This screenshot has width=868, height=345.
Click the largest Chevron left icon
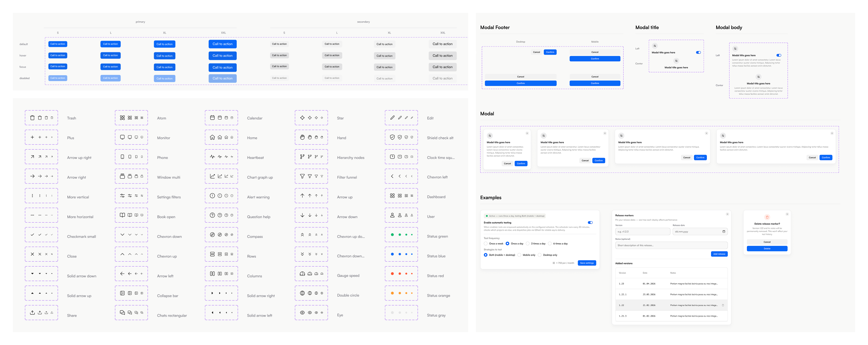[392, 176]
